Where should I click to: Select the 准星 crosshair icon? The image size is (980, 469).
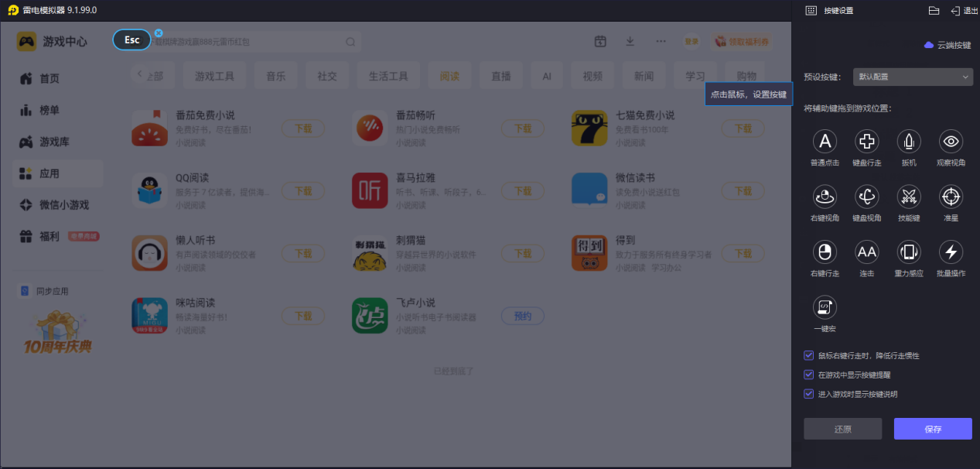[x=951, y=197]
